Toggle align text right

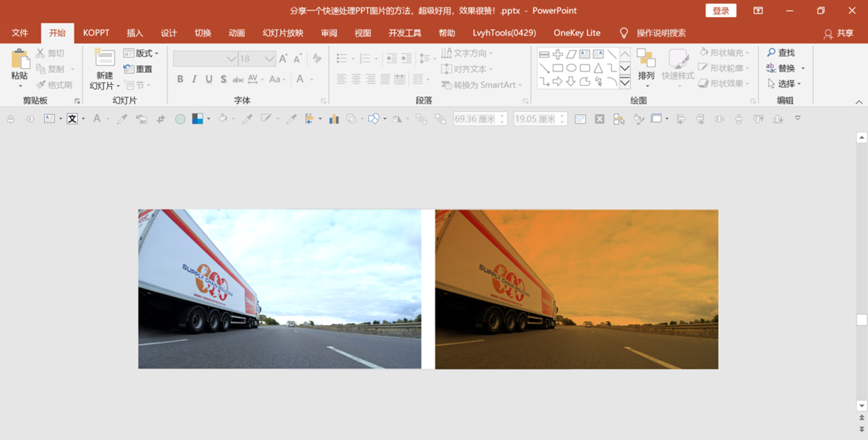371,79
